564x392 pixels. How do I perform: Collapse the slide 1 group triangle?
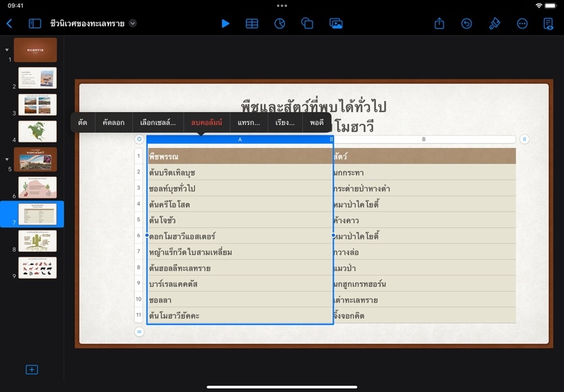point(7,50)
